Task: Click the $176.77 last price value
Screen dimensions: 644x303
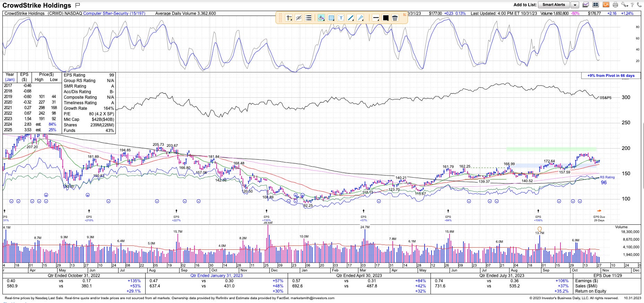Action: point(595,14)
